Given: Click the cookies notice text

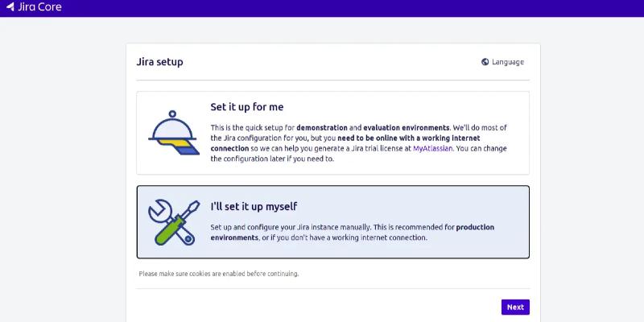Looking at the screenshot, I should click(218, 274).
